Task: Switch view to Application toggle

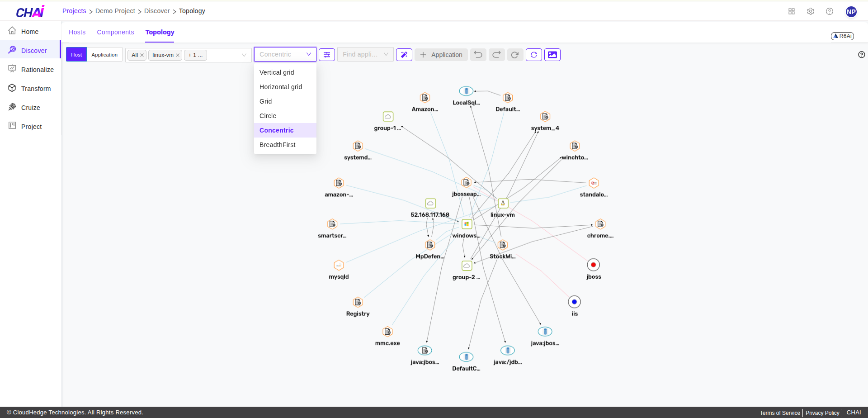Action: point(104,55)
